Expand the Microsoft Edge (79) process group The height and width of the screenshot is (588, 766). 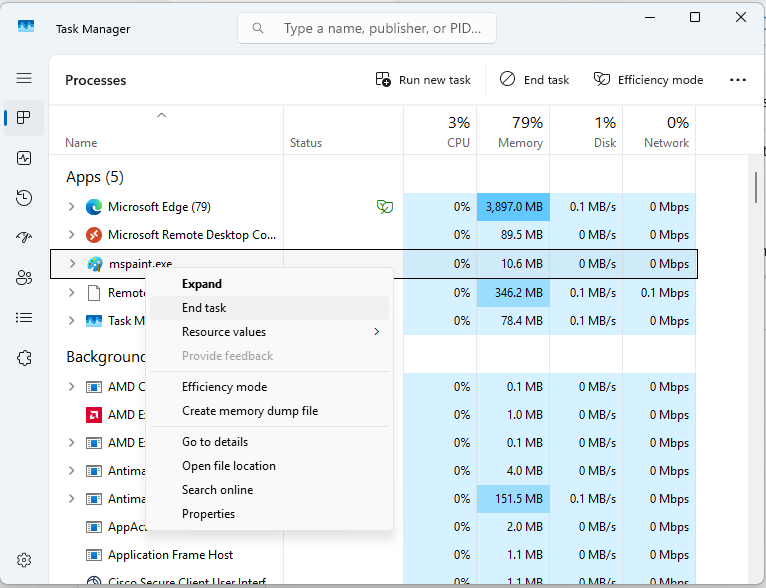72,207
